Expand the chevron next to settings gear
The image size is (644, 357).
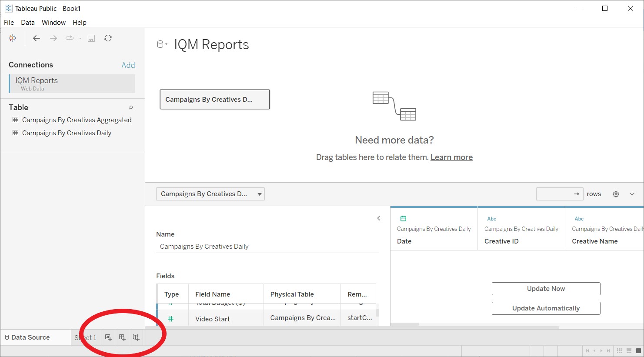(x=632, y=194)
